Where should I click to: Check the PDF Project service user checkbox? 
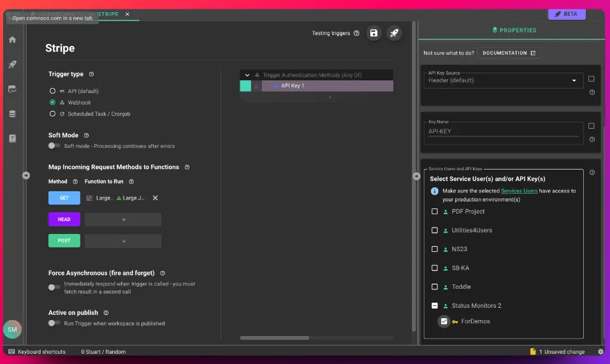tap(435, 212)
